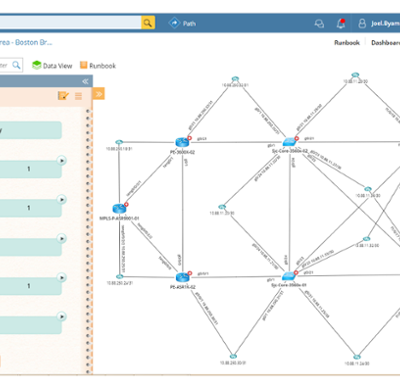Select LAN cloud 10.88.11.20/30 in map center
The height and width of the screenshot is (388, 400).
222,207
